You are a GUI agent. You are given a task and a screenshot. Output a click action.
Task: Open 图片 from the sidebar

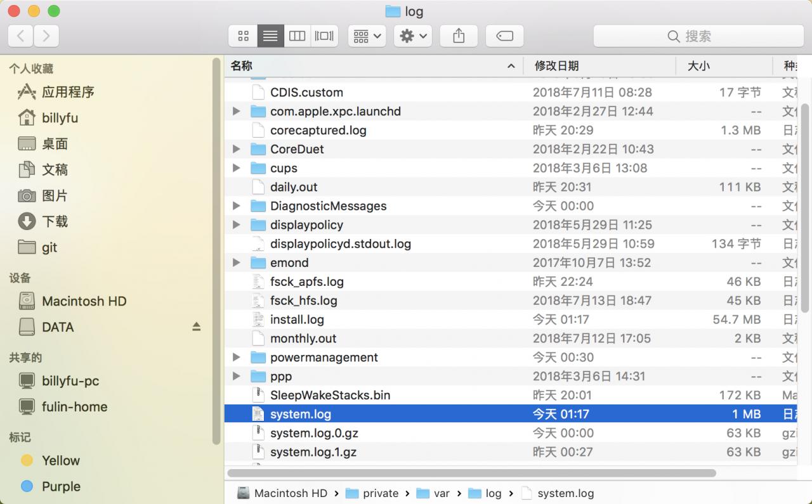(x=56, y=195)
